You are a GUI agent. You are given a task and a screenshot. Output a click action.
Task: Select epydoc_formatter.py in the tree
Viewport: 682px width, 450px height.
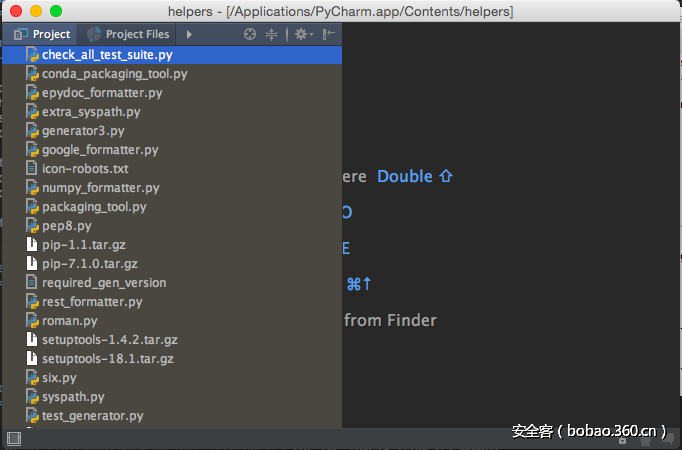coord(172,93)
